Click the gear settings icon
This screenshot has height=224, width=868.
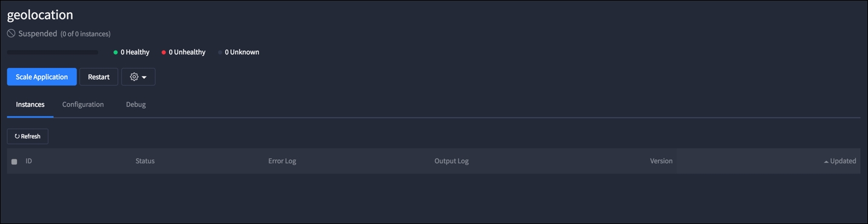coord(134,77)
